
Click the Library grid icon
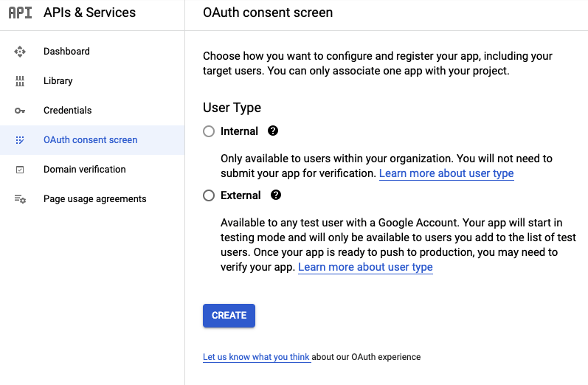(x=20, y=81)
